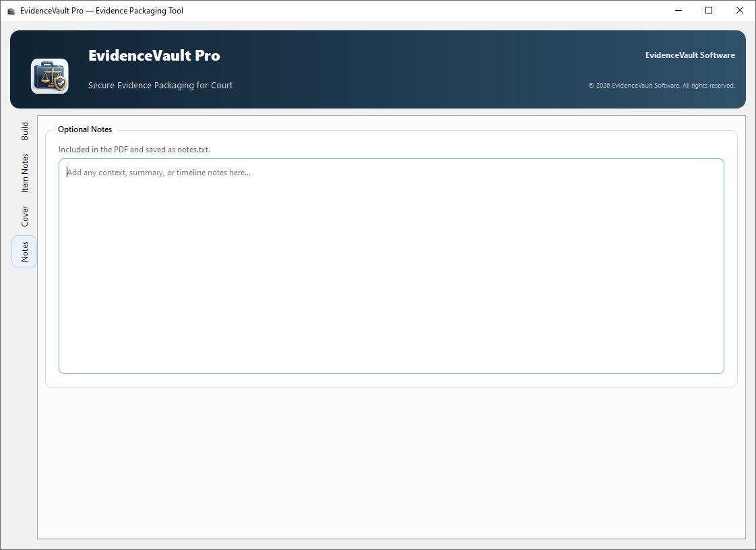Click the notes.txt description line
The image size is (756, 550).
coord(134,149)
